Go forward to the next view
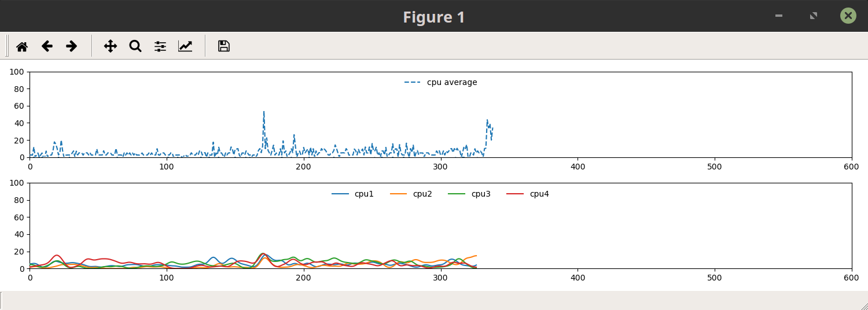Image resolution: width=868 pixels, height=310 pixels. click(x=72, y=46)
